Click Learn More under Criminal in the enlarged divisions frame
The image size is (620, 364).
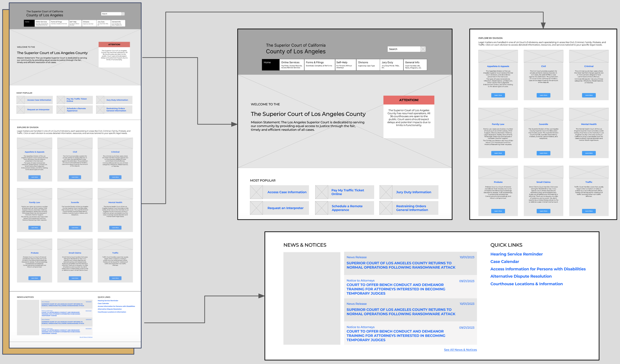pos(589,95)
